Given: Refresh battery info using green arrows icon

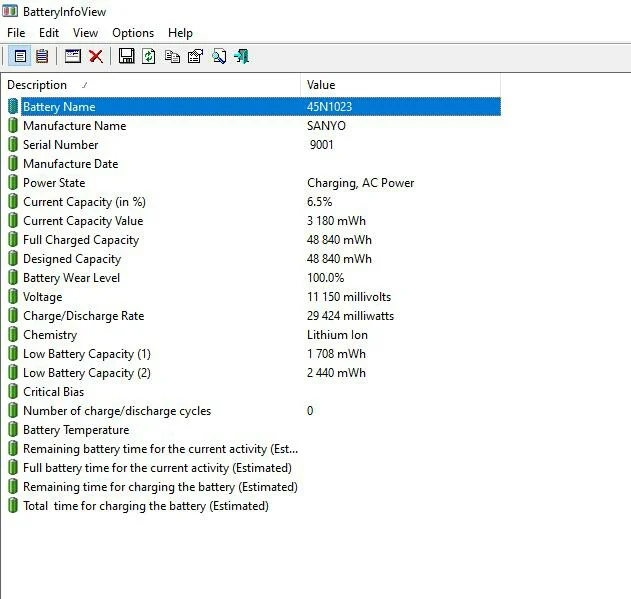Looking at the screenshot, I should coord(148,56).
